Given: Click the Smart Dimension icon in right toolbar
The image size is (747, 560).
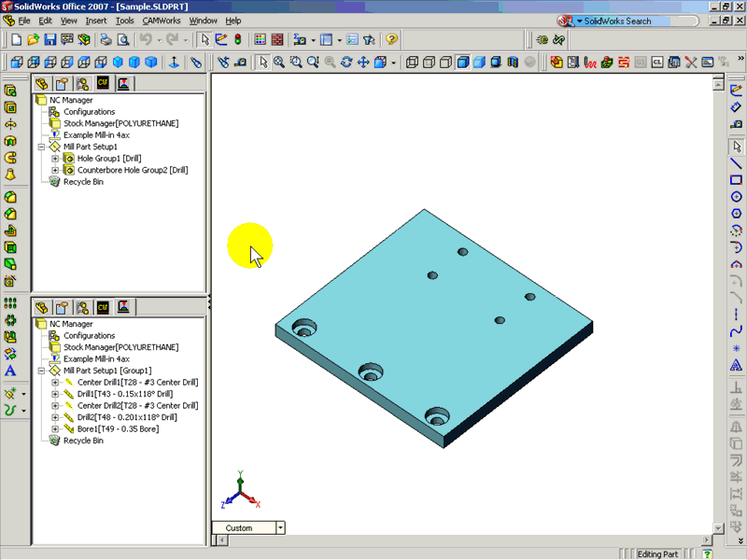Looking at the screenshot, I should (736, 106).
